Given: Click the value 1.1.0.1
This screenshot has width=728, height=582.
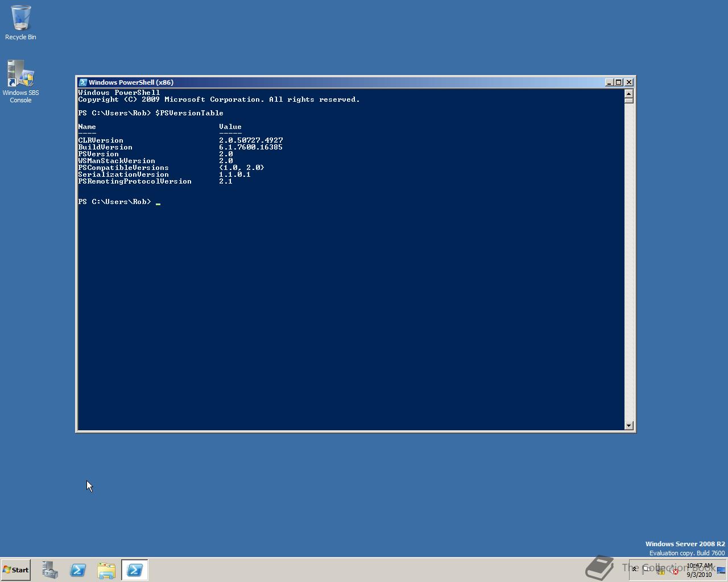Looking at the screenshot, I should pos(235,174).
